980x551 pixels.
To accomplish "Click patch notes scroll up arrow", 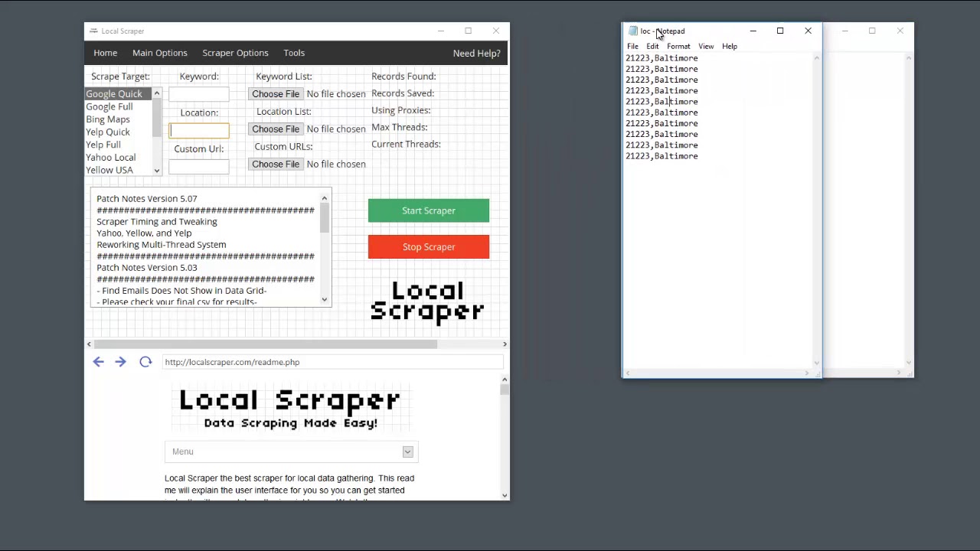I will 325,198.
